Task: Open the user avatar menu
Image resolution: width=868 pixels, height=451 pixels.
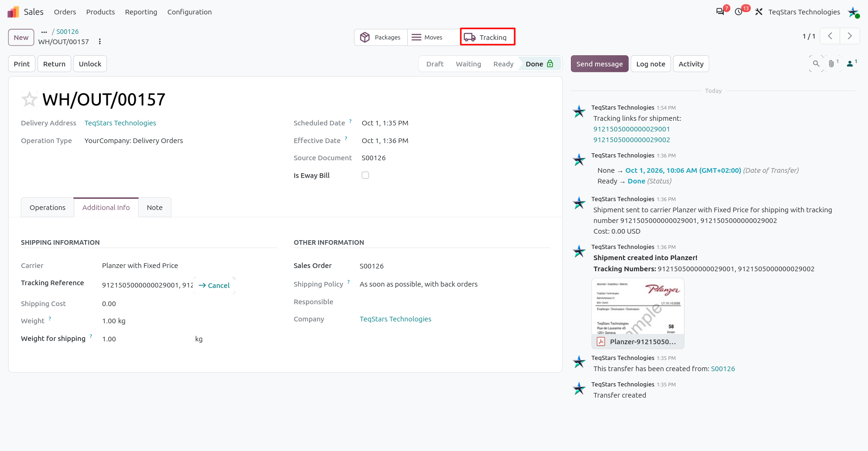Action: coord(854,12)
